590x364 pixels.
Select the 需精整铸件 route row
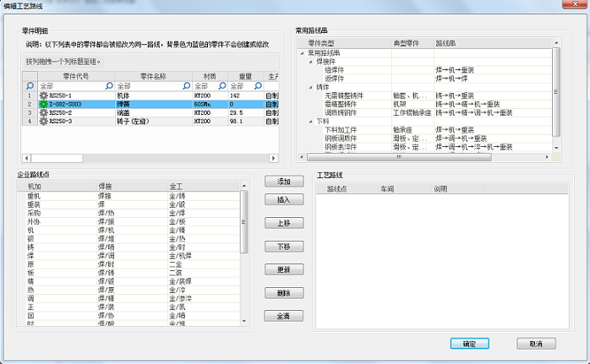[425, 104]
